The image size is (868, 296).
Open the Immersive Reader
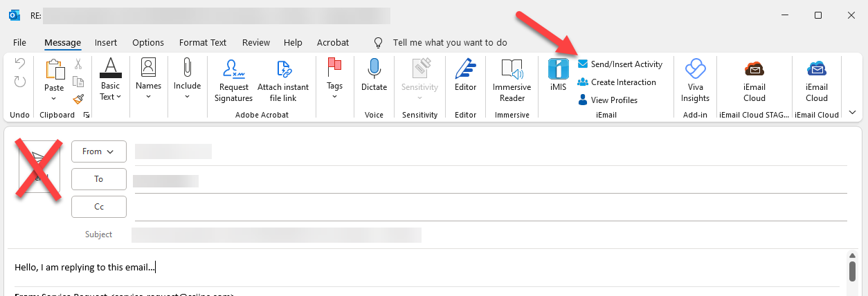[x=512, y=80]
